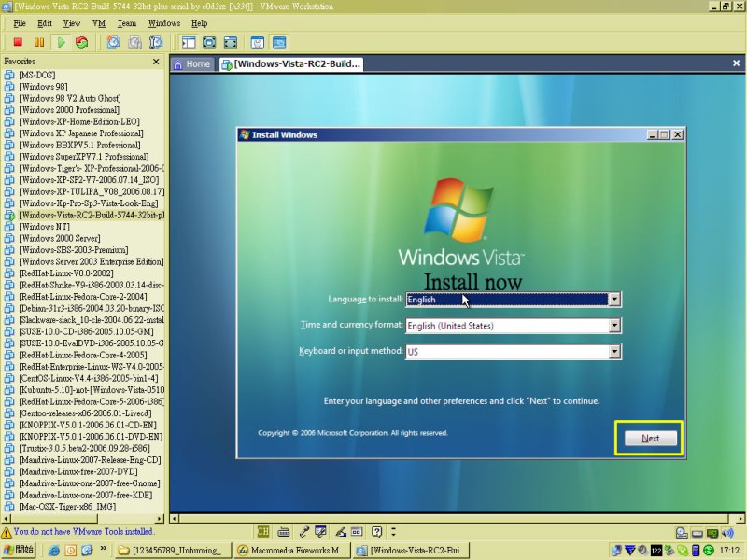Click the Windows-Vista-RC2 taskbar button
Image resolution: width=747 pixels, height=560 pixels.
[412, 551]
